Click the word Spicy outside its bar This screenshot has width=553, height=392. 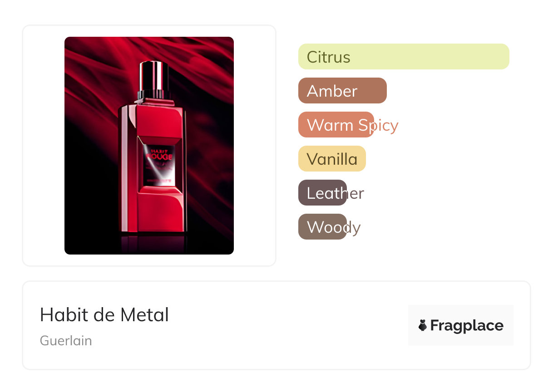[x=386, y=125]
